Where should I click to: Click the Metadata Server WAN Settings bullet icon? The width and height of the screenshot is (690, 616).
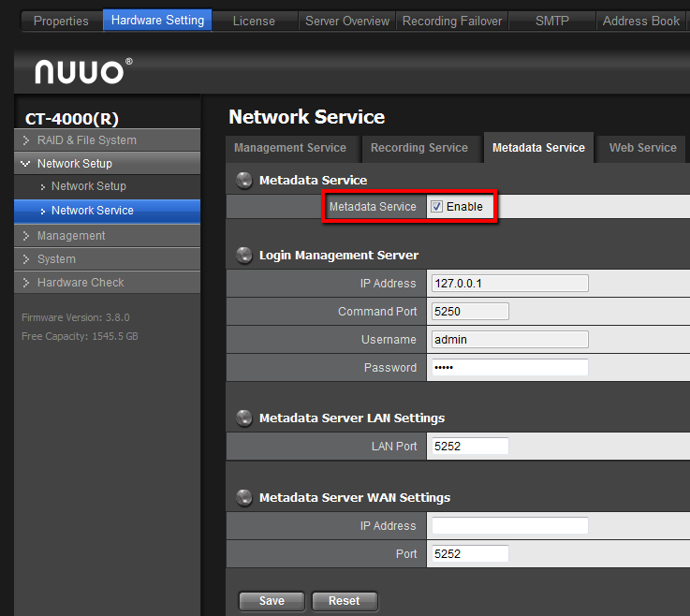point(243,497)
